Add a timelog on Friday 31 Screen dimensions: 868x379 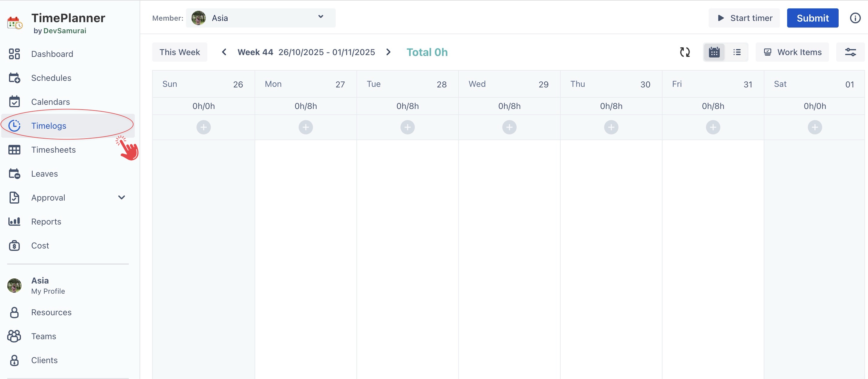[x=713, y=127]
